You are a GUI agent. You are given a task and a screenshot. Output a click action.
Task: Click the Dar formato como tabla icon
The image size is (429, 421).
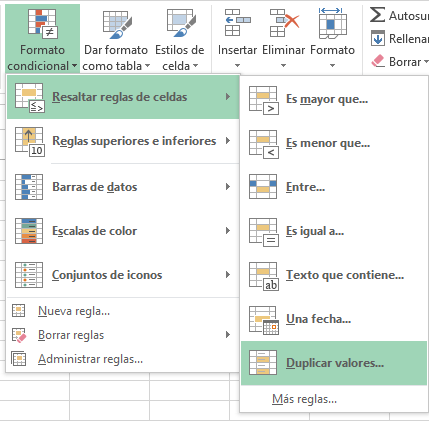tap(117, 24)
